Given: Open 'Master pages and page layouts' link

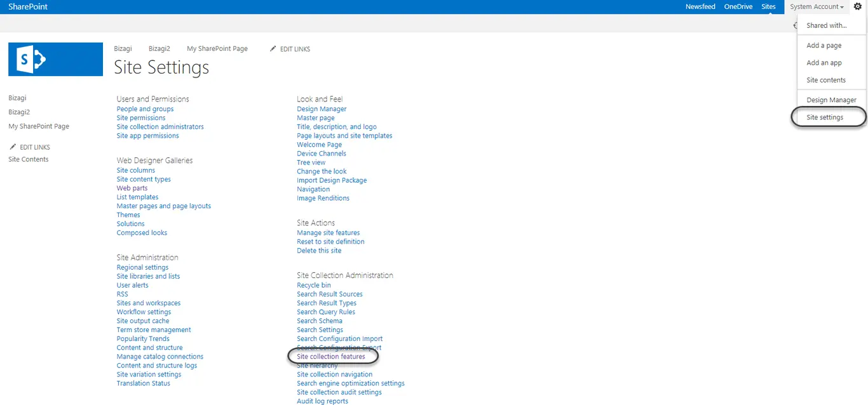Looking at the screenshot, I should pyautogui.click(x=164, y=206).
